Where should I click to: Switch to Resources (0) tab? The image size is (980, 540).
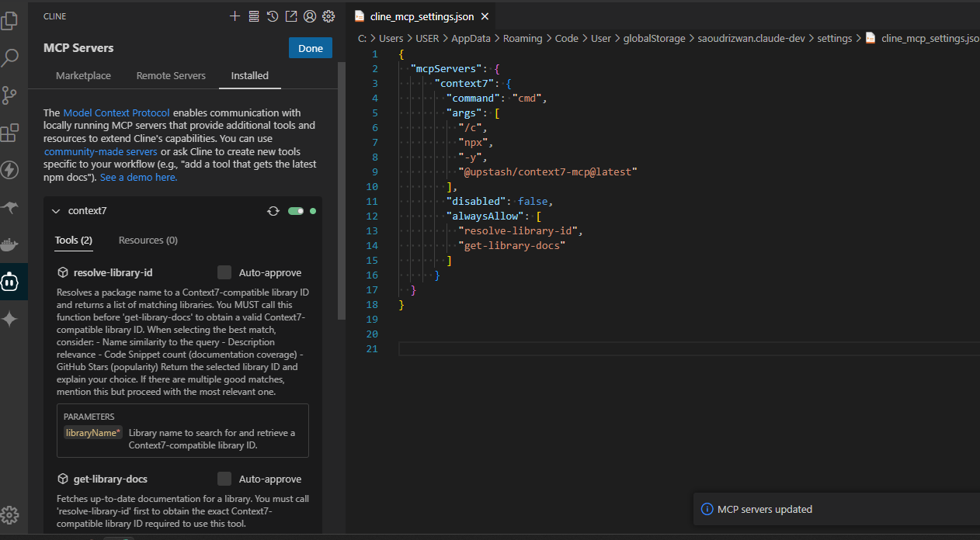[x=148, y=241]
